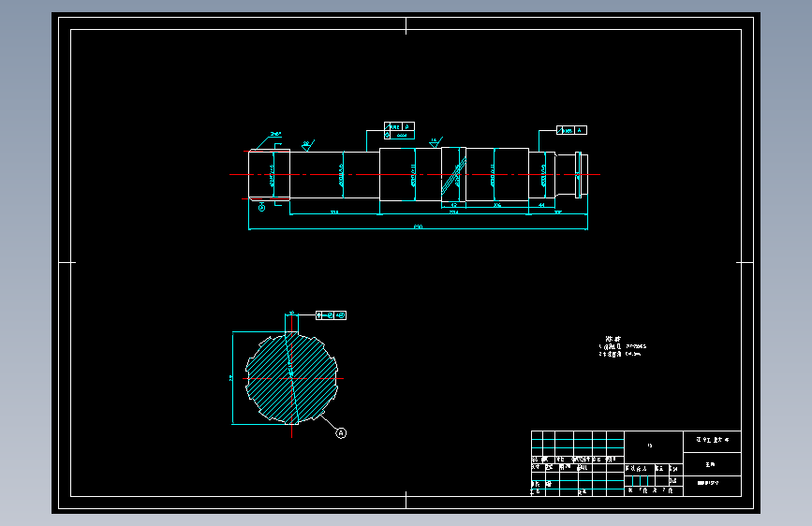Select the surface roughness triangle near the shaft's left end
This screenshot has width=812, height=526.
(x=307, y=145)
